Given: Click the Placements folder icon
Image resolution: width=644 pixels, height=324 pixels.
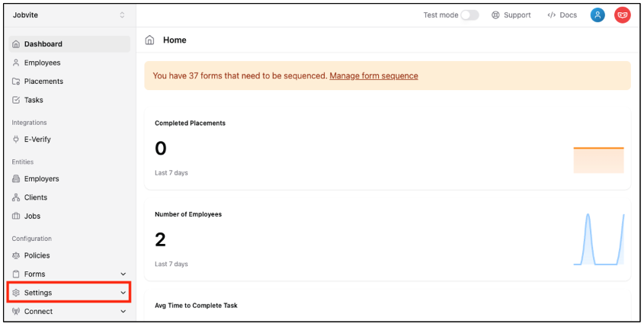Looking at the screenshot, I should pyautogui.click(x=16, y=82).
